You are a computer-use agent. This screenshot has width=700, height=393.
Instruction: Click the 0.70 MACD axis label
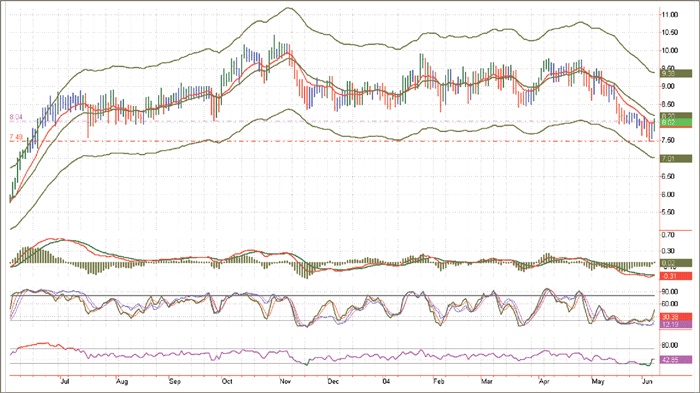pyautogui.click(x=668, y=235)
